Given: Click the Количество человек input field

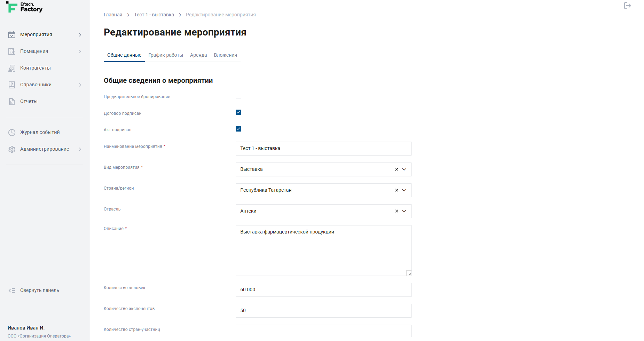Looking at the screenshot, I should point(323,290).
